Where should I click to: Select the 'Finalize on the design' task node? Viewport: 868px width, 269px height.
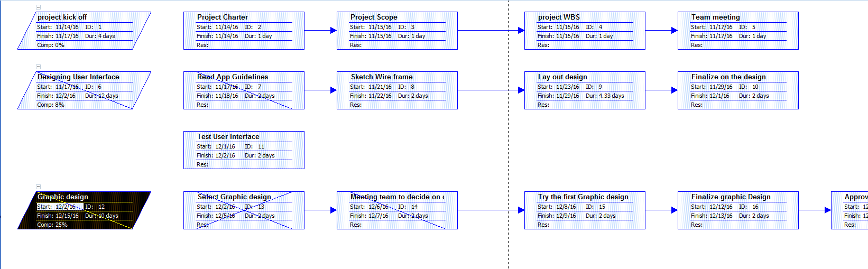pyautogui.click(x=738, y=90)
